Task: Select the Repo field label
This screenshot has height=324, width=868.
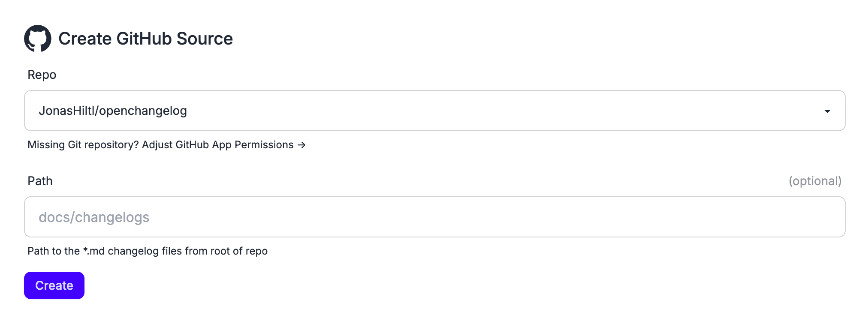Action: coord(41,75)
